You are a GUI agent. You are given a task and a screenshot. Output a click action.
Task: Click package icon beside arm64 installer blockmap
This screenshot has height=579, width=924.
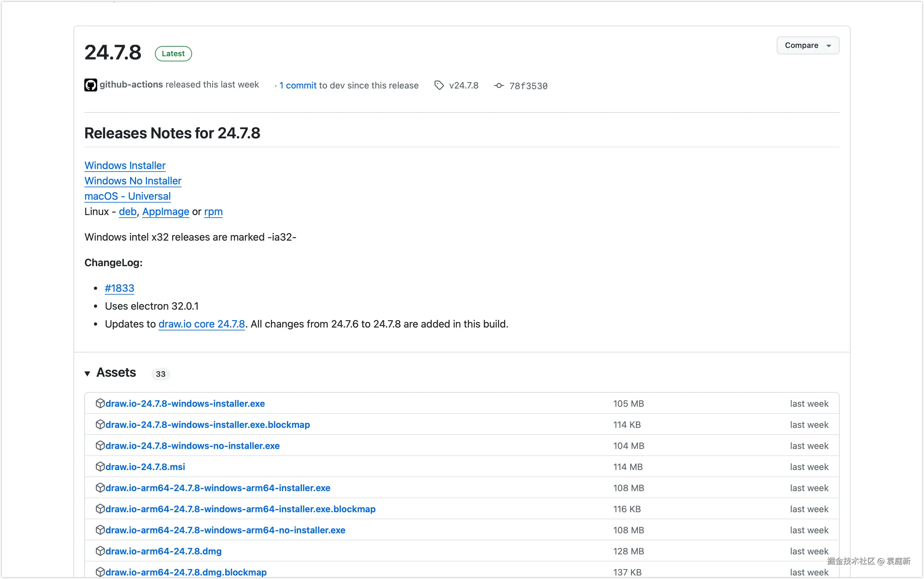100,508
